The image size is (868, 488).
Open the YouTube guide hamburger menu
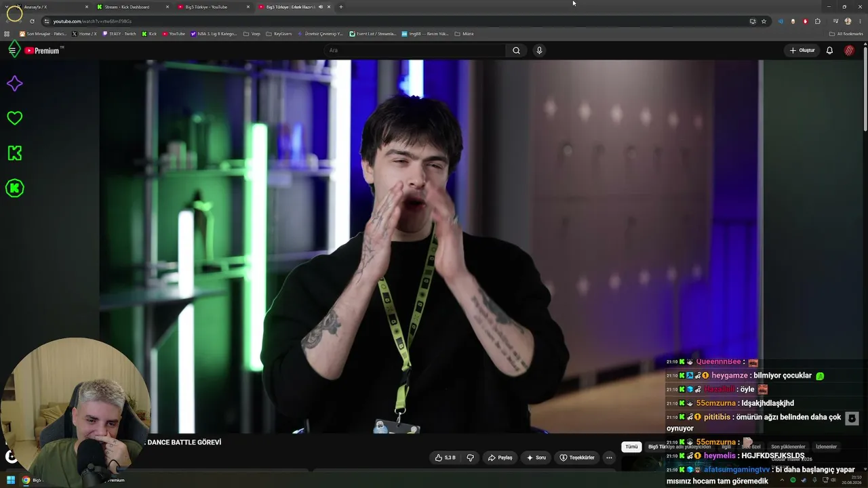tap(12, 50)
